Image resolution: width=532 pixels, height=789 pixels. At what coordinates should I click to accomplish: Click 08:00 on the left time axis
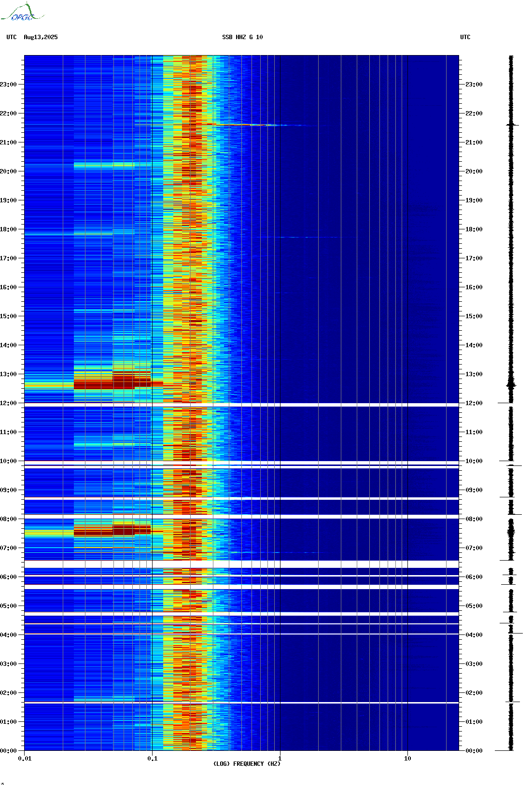(8, 519)
